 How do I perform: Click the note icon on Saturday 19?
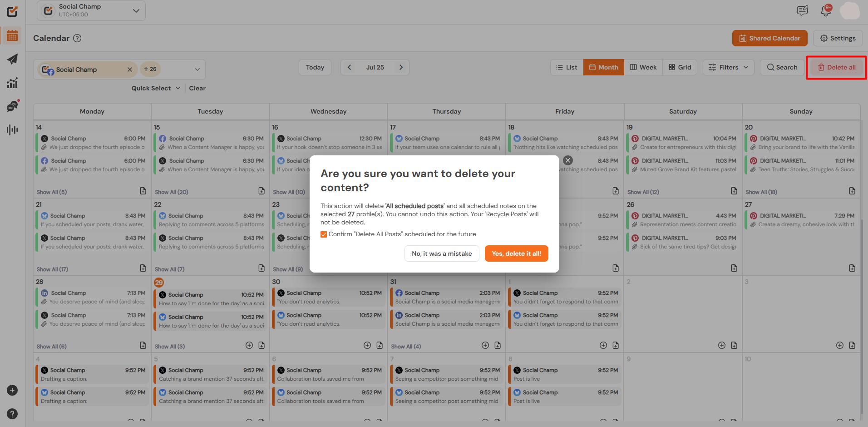[x=734, y=191]
